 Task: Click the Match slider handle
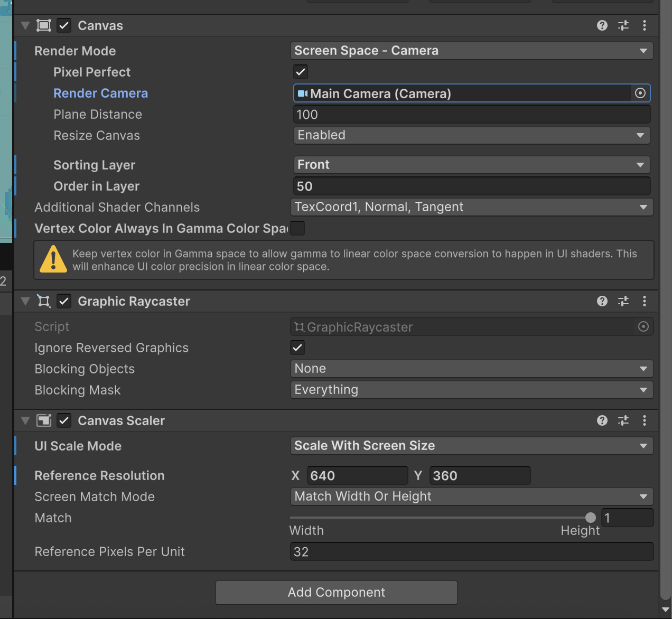click(x=591, y=518)
